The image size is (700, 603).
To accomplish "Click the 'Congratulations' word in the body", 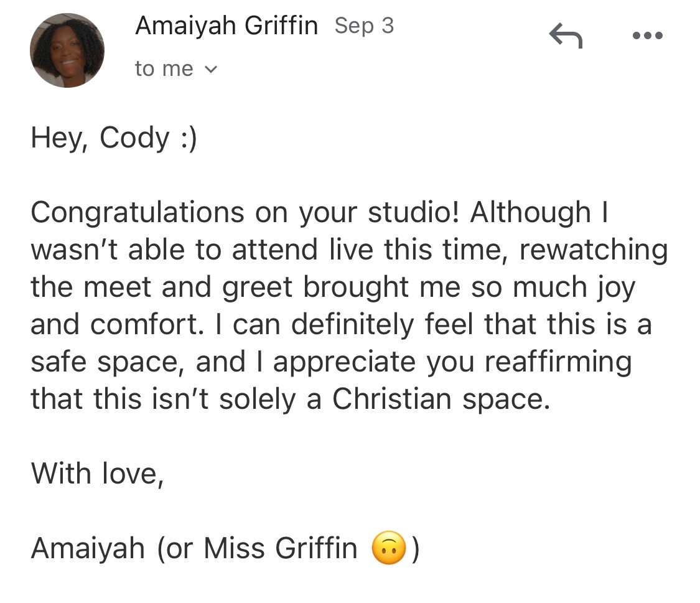I will pos(138,212).
